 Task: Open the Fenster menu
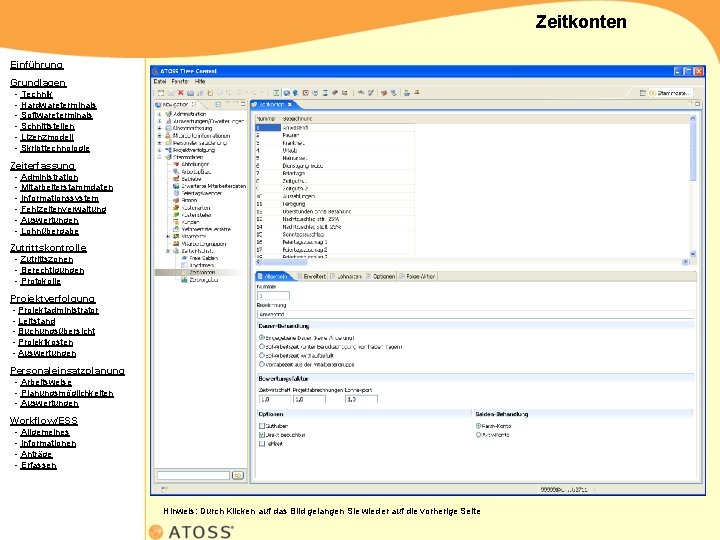coord(180,81)
